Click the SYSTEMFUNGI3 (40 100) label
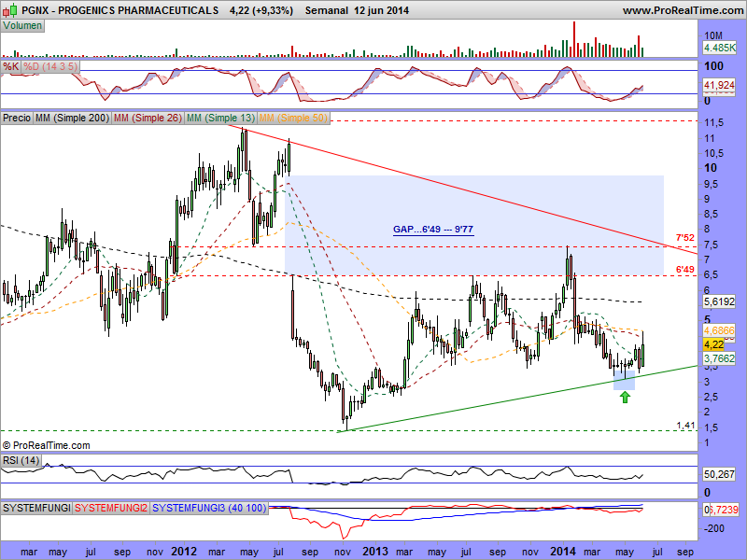This screenshot has width=747, height=560. click(209, 508)
